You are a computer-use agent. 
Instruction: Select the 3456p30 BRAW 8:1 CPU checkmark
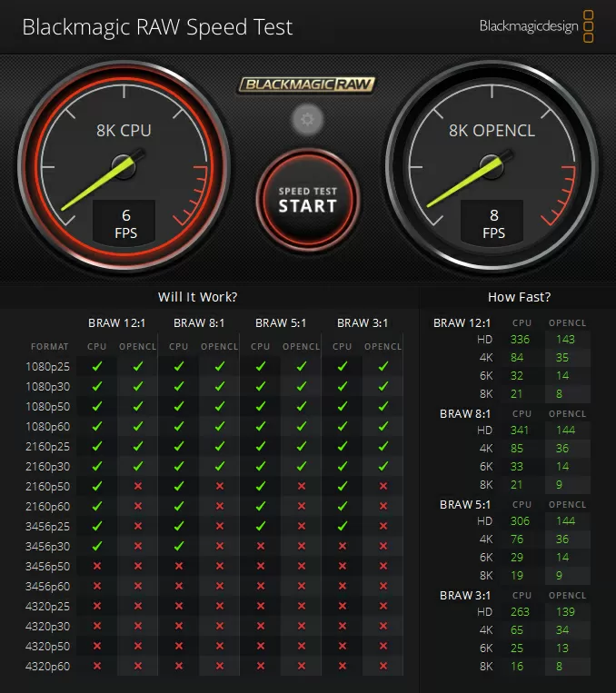[179, 546]
